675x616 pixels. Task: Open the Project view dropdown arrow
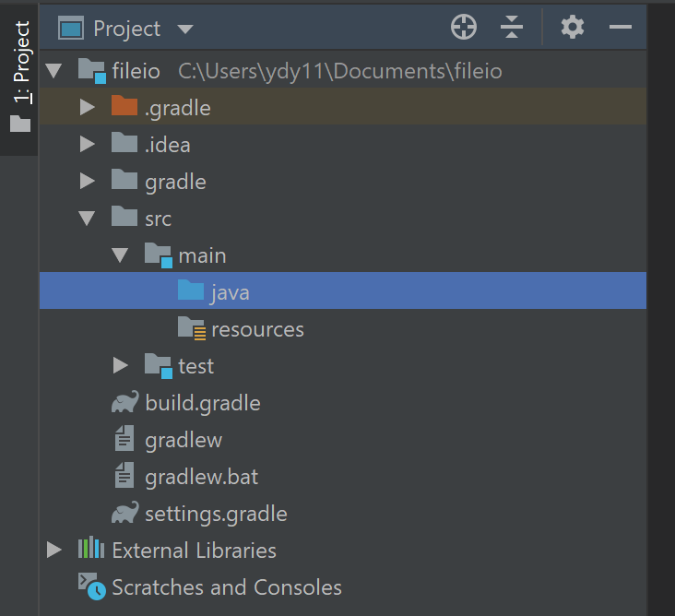[185, 29]
